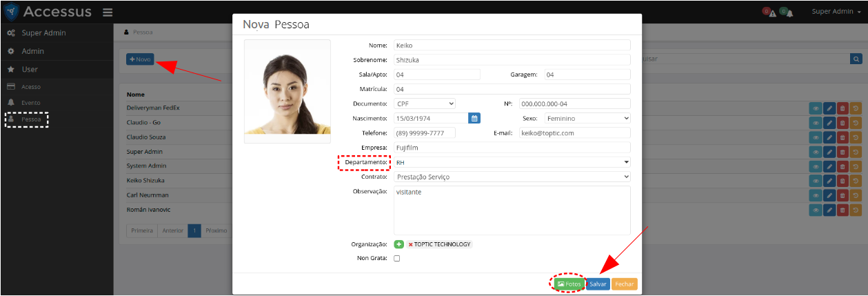
Task: Click the green Fotos button
Action: click(569, 284)
